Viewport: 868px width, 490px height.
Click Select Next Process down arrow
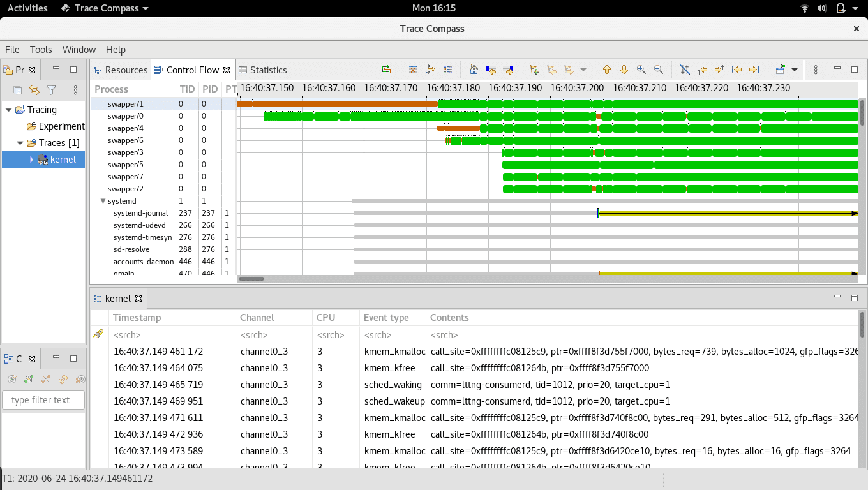624,70
